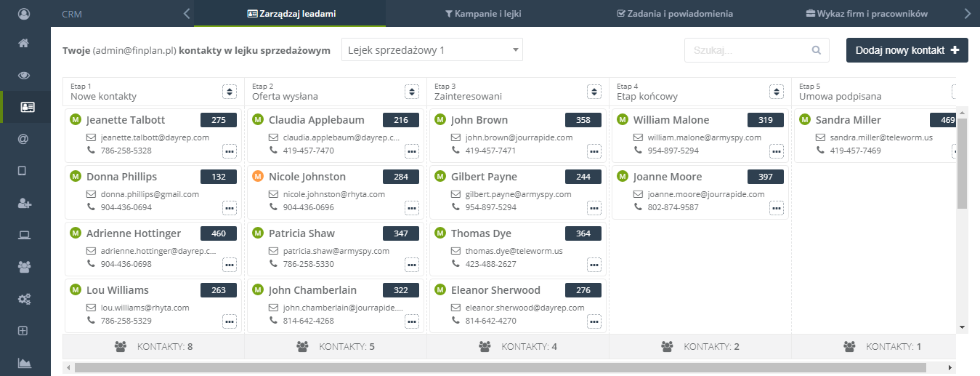
Task: Open the gears settings icon in the sidebar
Action: 24,299
